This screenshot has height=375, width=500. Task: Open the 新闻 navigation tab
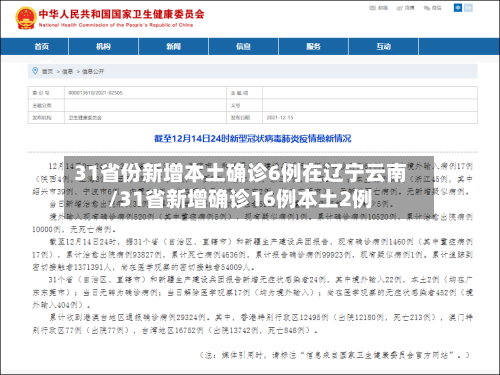tap(173, 47)
